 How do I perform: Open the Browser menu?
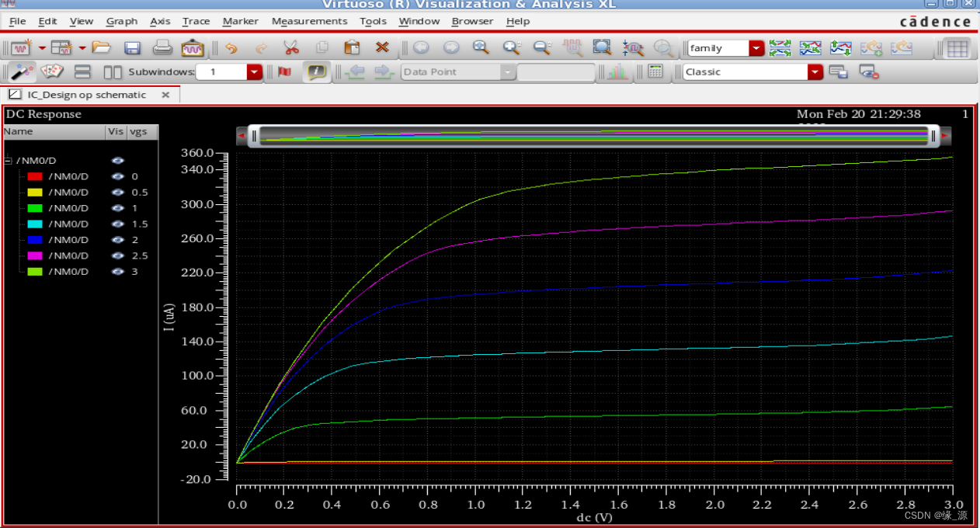[472, 21]
